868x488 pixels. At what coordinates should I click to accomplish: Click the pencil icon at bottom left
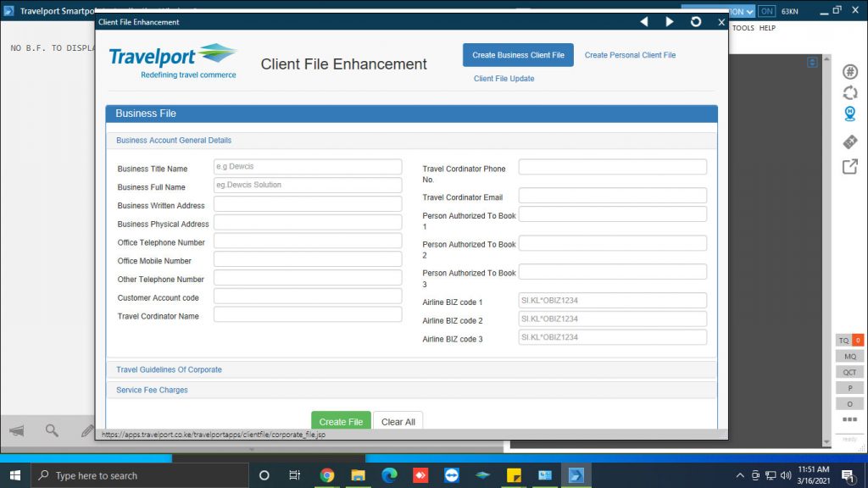click(x=87, y=430)
